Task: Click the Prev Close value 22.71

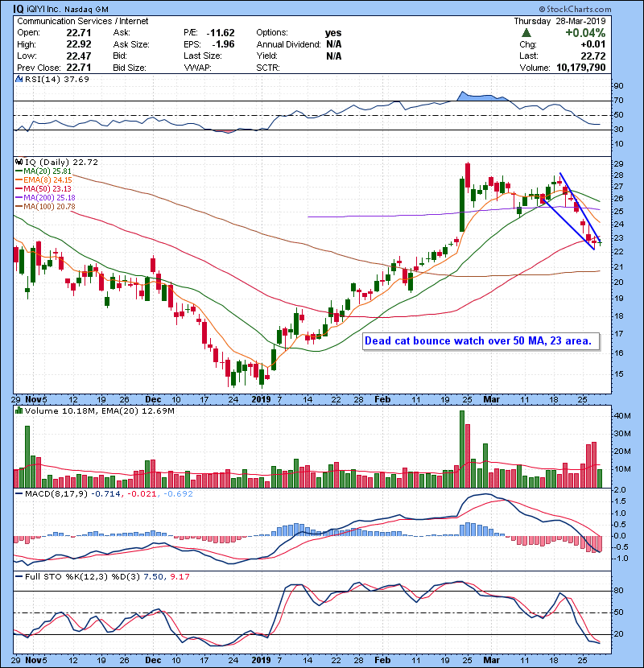Action: click(78, 68)
